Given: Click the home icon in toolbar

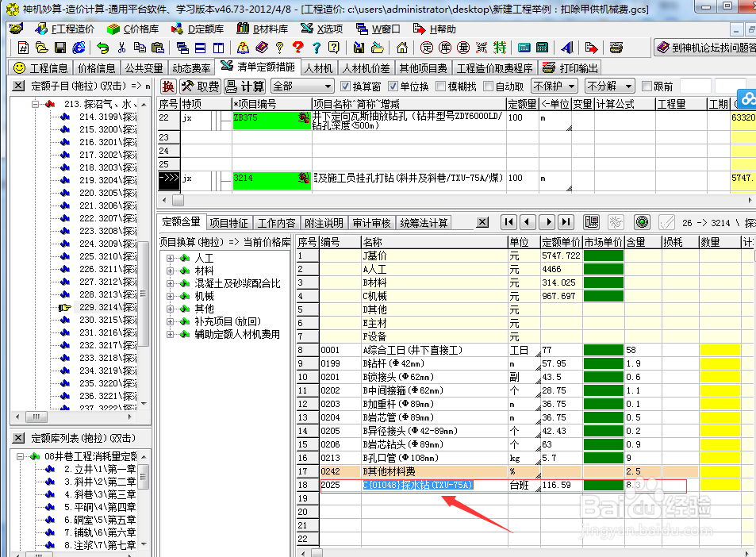Looking at the screenshot, I should pyautogui.click(x=401, y=48).
